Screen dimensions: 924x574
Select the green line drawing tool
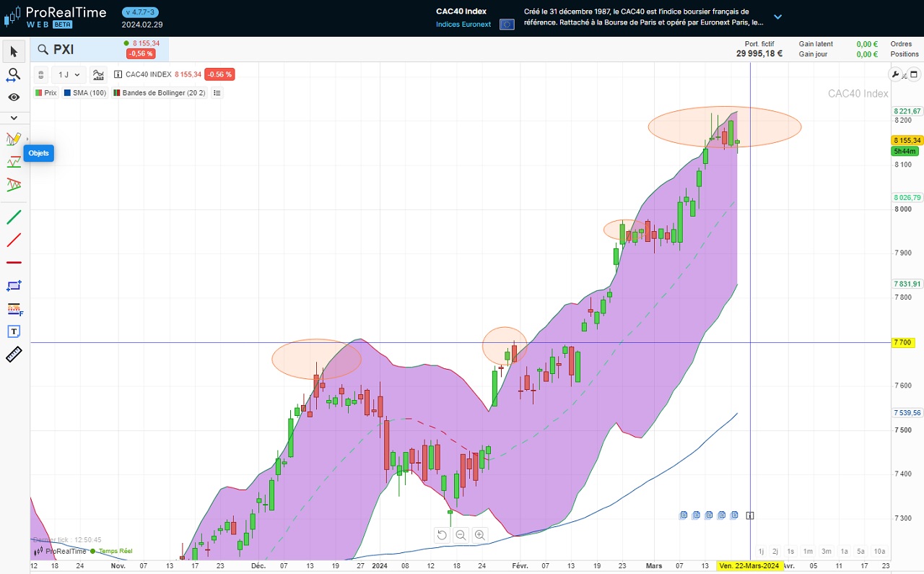tap(14, 217)
